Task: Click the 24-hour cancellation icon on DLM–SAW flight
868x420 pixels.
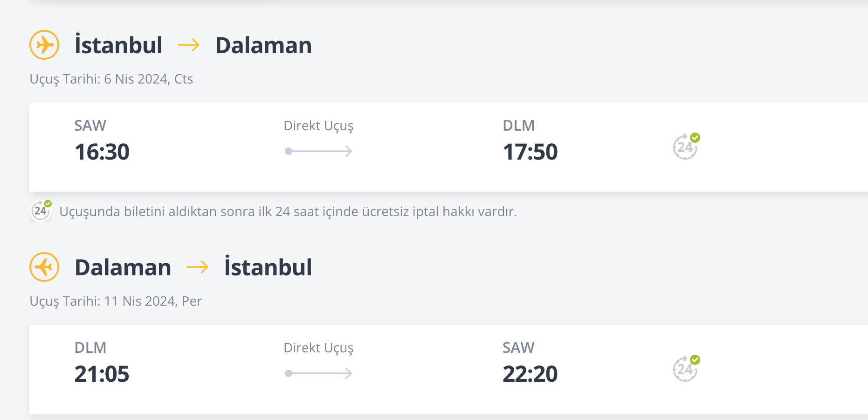Action: point(686,368)
